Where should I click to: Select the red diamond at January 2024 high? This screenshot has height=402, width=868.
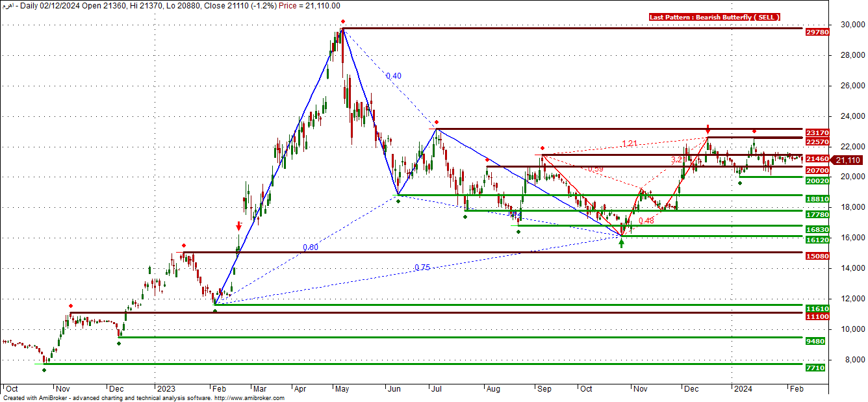754,131
